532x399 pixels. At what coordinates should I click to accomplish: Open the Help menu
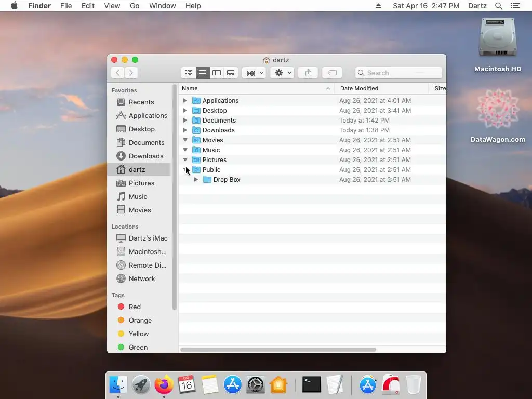pyautogui.click(x=193, y=6)
